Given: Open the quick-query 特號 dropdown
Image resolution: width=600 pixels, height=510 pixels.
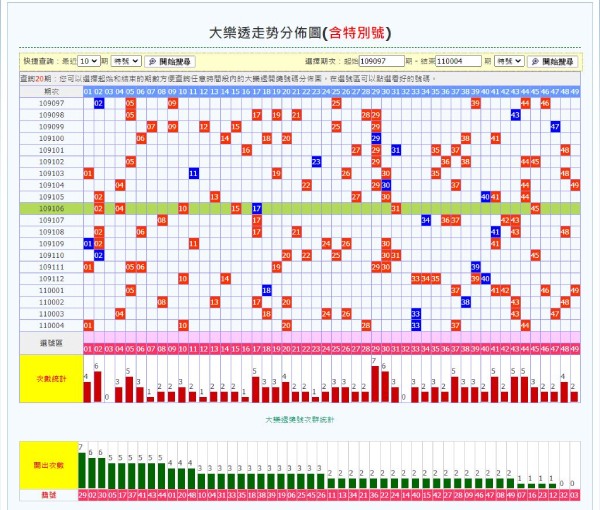Looking at the screenshot, I should click(125, 62).
